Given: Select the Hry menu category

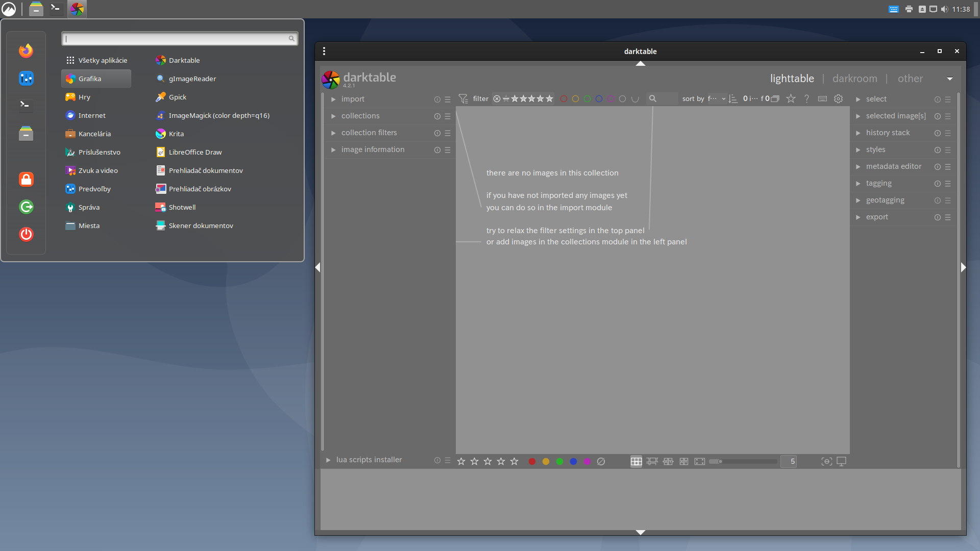Looking at the screenshot, I should pyautogui.click(x=96, y=97).
